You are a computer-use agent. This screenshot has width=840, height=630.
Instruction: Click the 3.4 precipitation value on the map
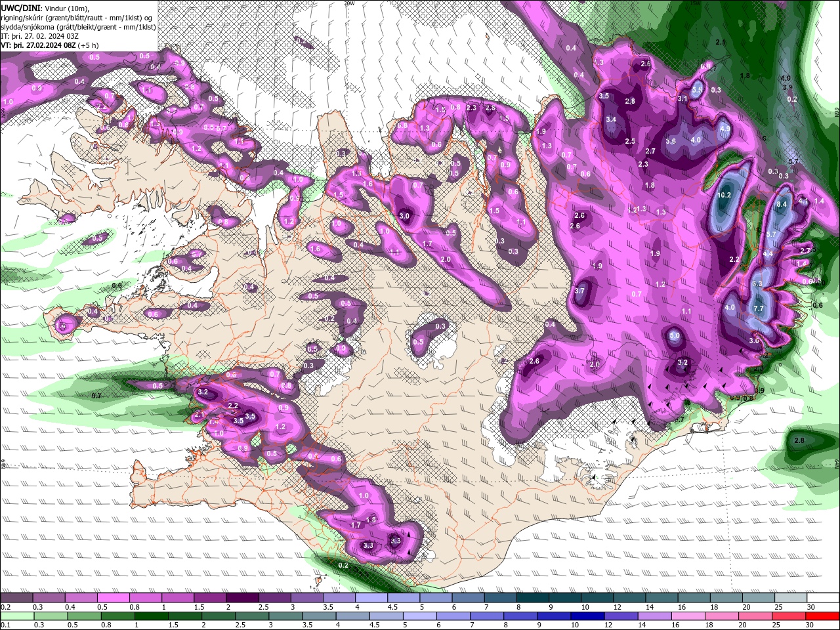pos(611,119)
